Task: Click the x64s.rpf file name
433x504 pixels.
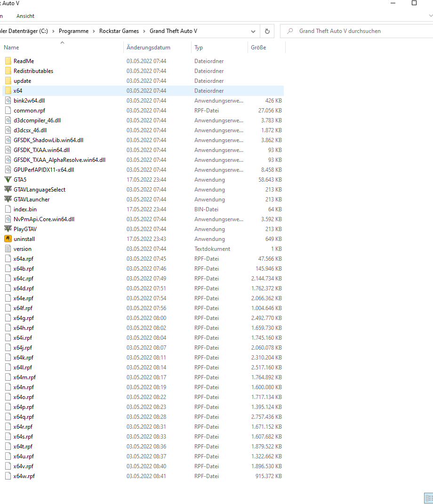Action: click(x=23, y=437)
